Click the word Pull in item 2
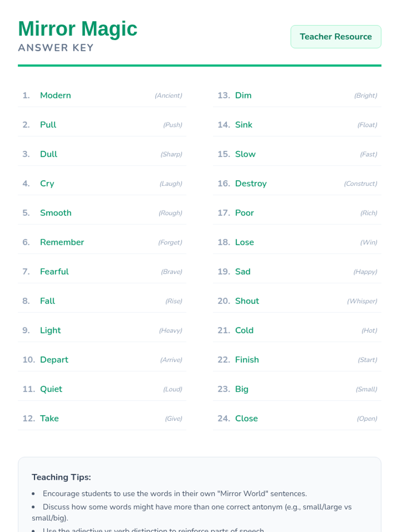 coord(48,125)
